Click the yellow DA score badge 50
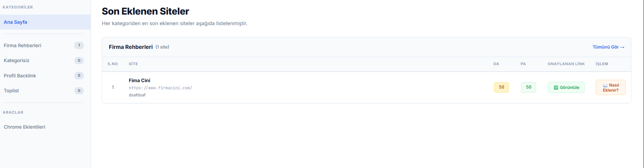This screenshot has width=644, height=168. 501,87
